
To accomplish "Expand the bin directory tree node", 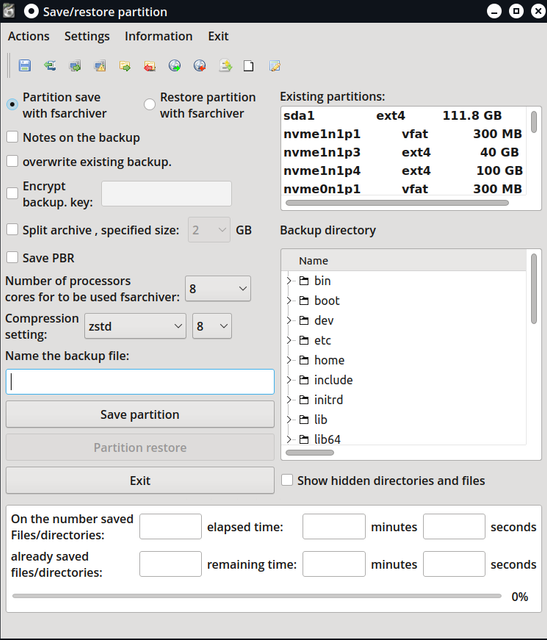I will 289,281.
